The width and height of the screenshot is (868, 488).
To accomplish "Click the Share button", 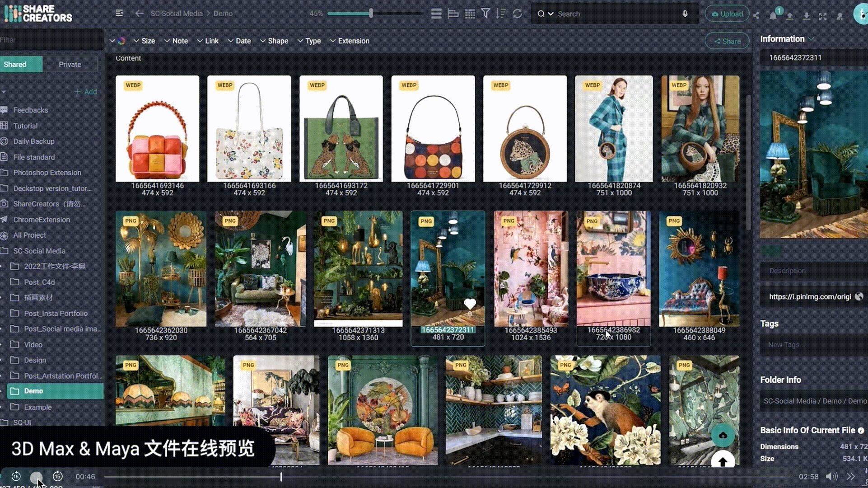I will click(x=727, y=41).
